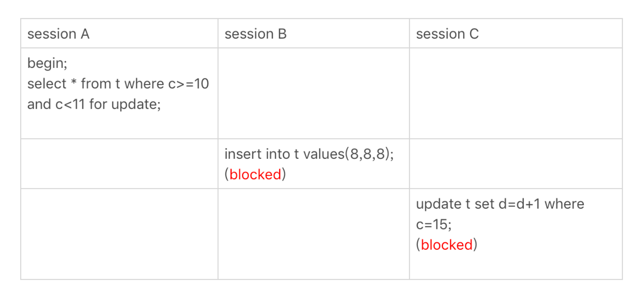The width and height of the screenshot is (644, 296).
Task: Click the "session C" header cell
Action: coord(515,33)
